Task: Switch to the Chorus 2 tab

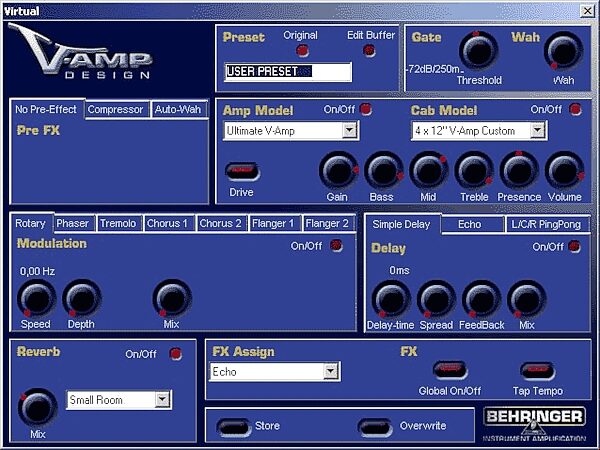Action: [x=221, y=223]
